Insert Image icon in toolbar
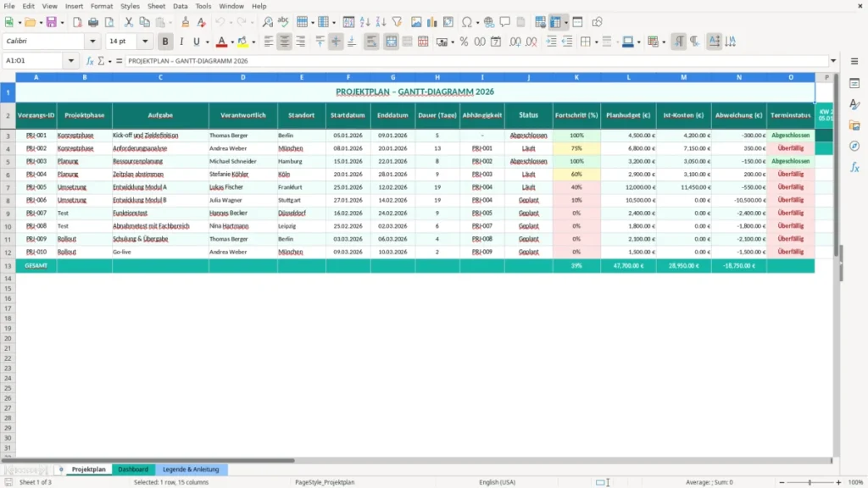The width and height of the screenshot is (868, 488). (416, 22)
